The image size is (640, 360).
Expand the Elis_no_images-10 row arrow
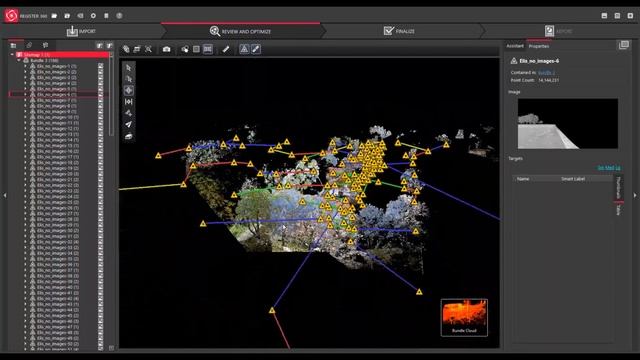point(25,117)
